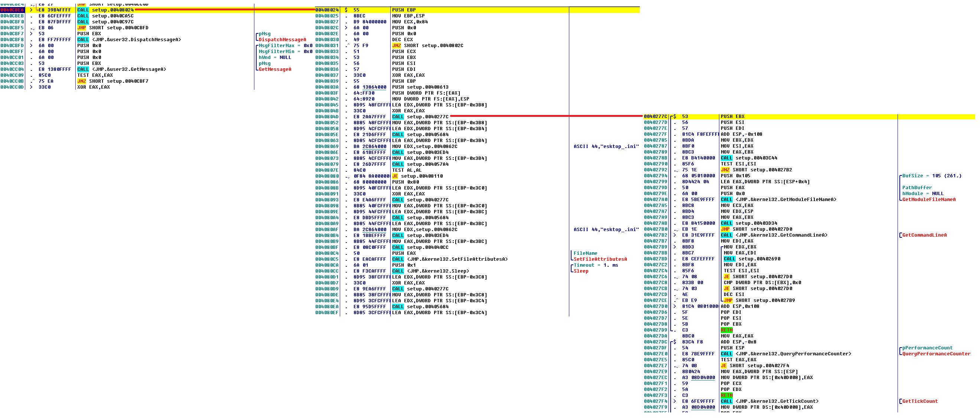The image size is (980, 418).
Task: Select the CALL setup.0040CA5C instruction line
Action: (106, 16)
